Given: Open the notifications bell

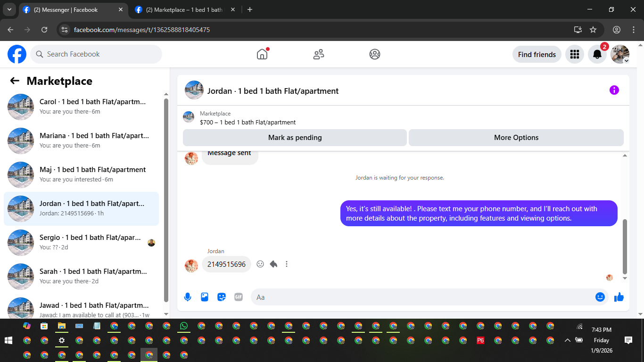Looking at the screenshot, I should point(597,54).
